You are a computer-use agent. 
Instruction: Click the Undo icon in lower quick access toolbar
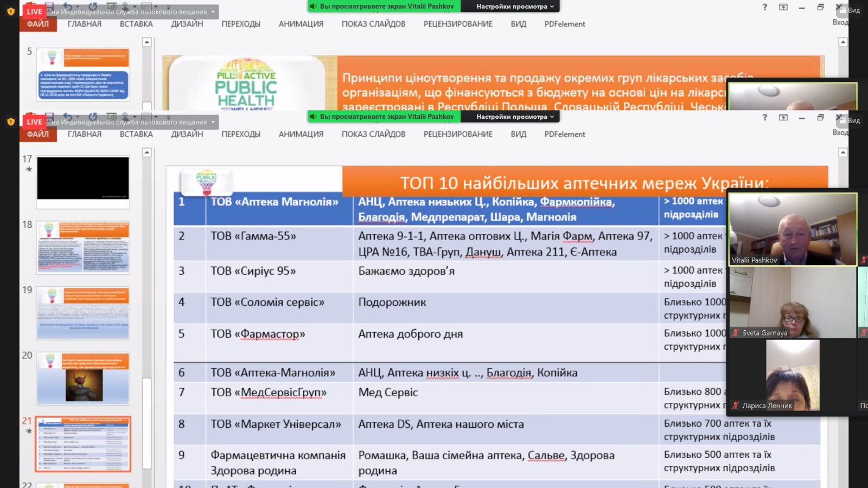[68, 117]
